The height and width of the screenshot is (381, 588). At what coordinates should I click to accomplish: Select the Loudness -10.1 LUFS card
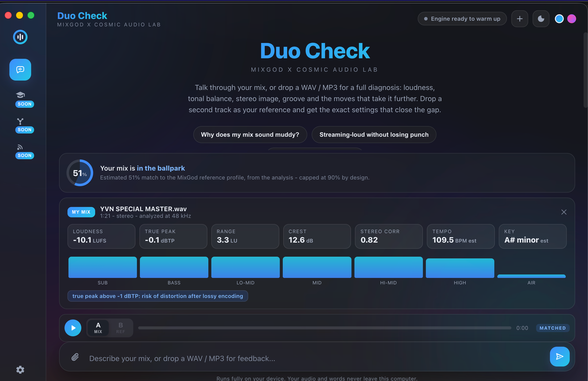[101, 236]
